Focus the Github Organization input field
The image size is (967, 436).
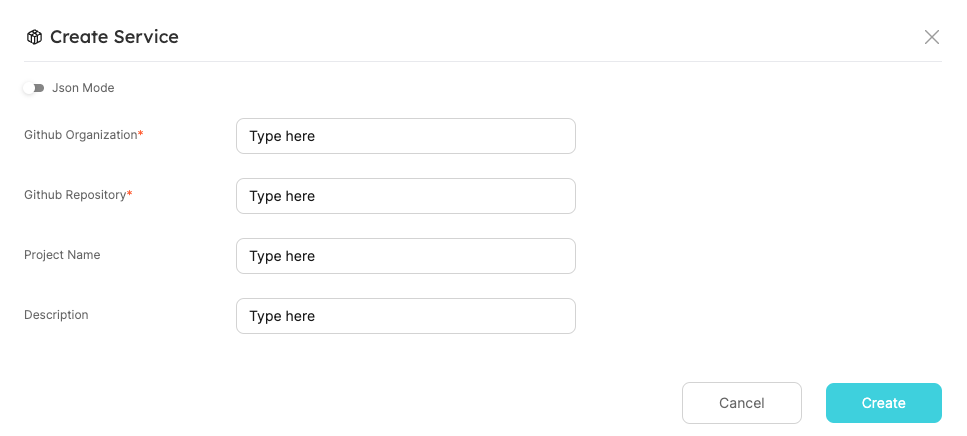[405, 136]
